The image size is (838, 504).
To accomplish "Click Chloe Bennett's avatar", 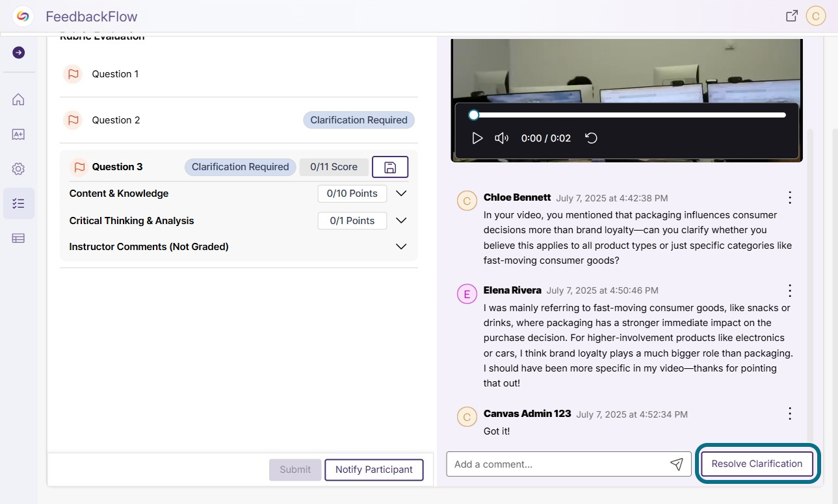I will 466,201.
